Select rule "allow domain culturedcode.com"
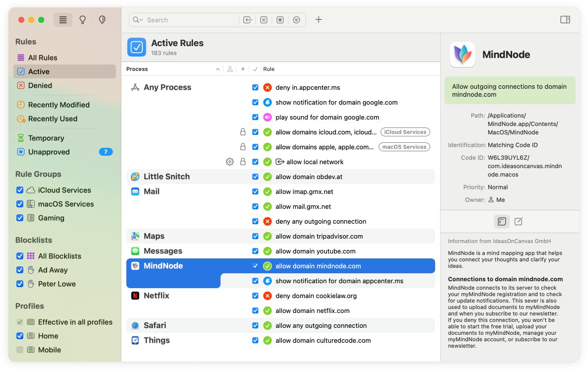Screen dimensions: 588x371 click(x=323, y=341)
